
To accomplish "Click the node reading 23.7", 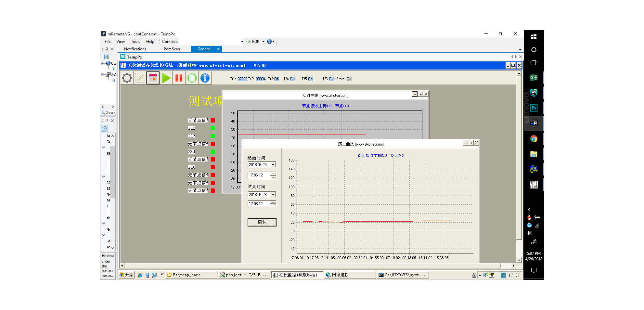I will [x=191, y=136].
